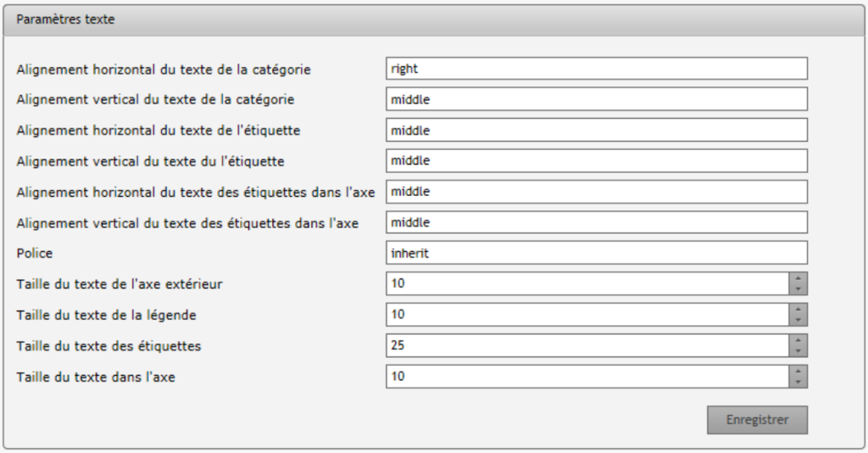Click the légende text size number field
Viewport: 868px width, 453px height.
point(587,315)
